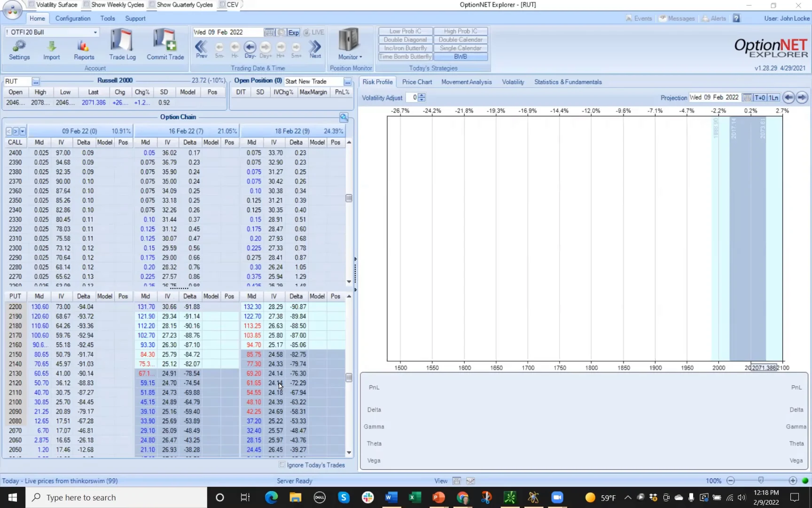Step back one day with Day-

[250, 49]
